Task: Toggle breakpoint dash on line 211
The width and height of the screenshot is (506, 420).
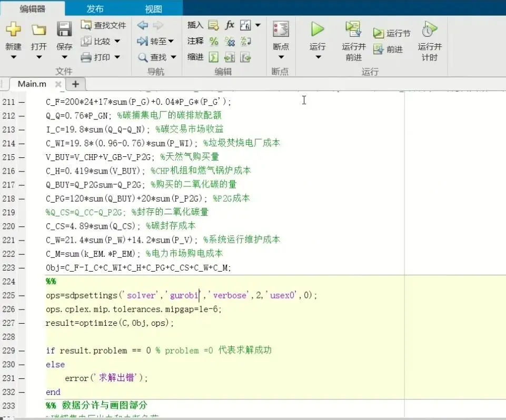Action: tap(22, 102)
